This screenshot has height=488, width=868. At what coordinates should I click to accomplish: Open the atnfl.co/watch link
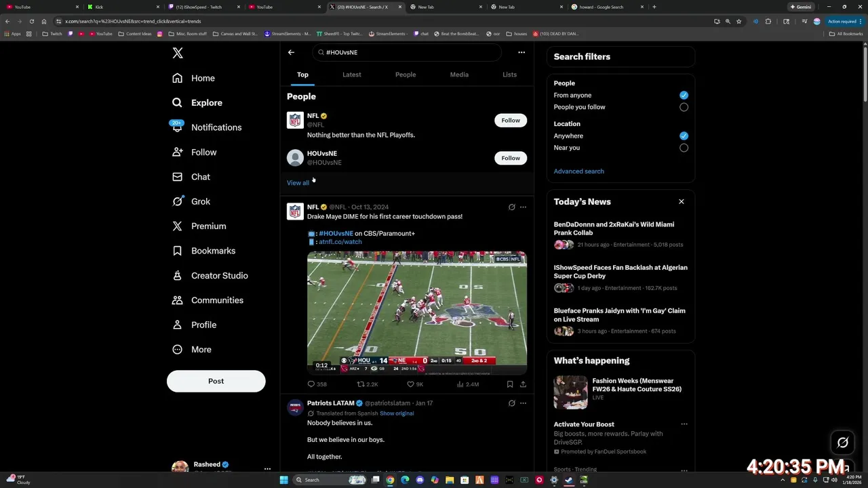pos(340,242)
